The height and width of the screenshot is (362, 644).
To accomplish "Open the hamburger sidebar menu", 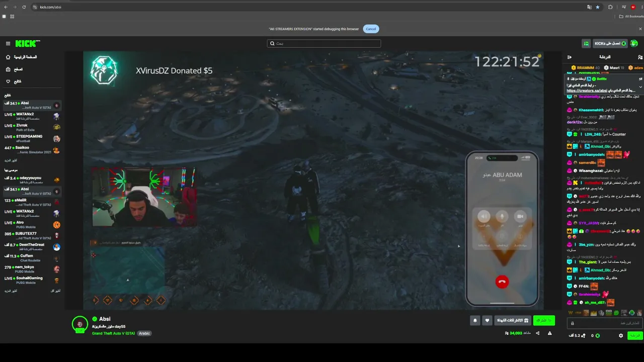I will 8,44.
